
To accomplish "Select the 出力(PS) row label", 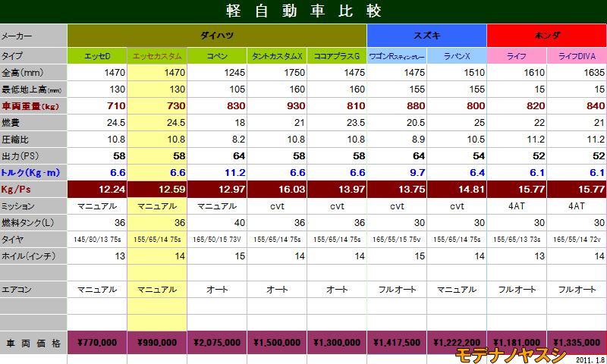I will tap(33, 156).
